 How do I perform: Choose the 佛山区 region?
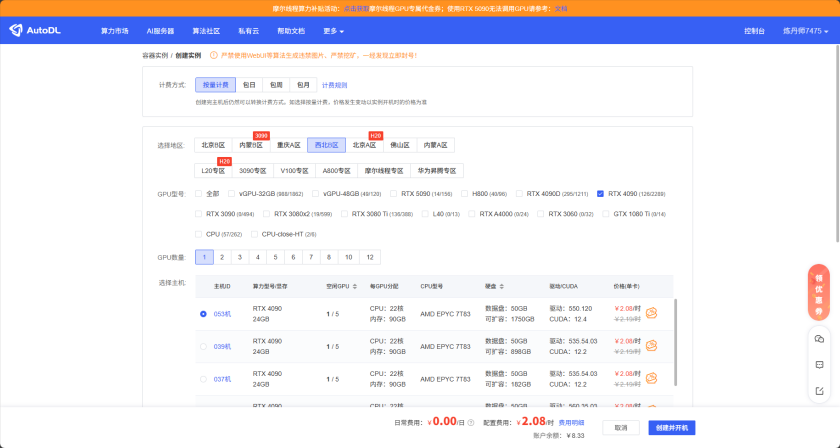(x=400, y=145)
